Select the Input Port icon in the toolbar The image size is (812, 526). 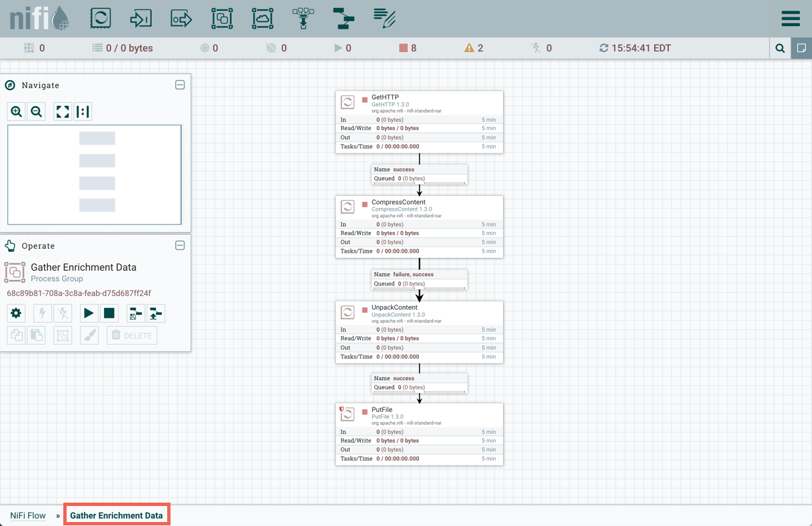[x=141, y=18]
